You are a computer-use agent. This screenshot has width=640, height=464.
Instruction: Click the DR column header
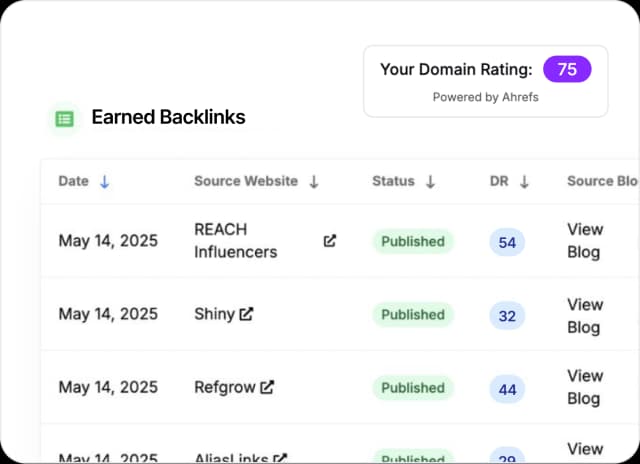499,181
